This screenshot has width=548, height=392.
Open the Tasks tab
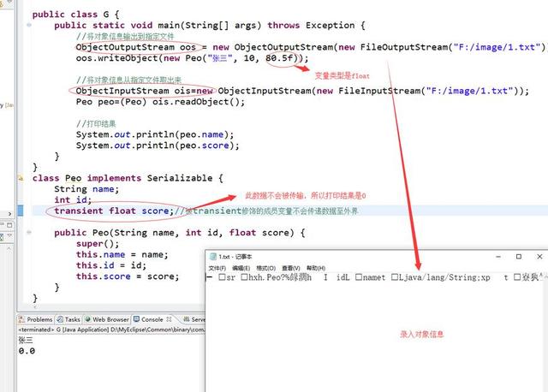(68, 319)
